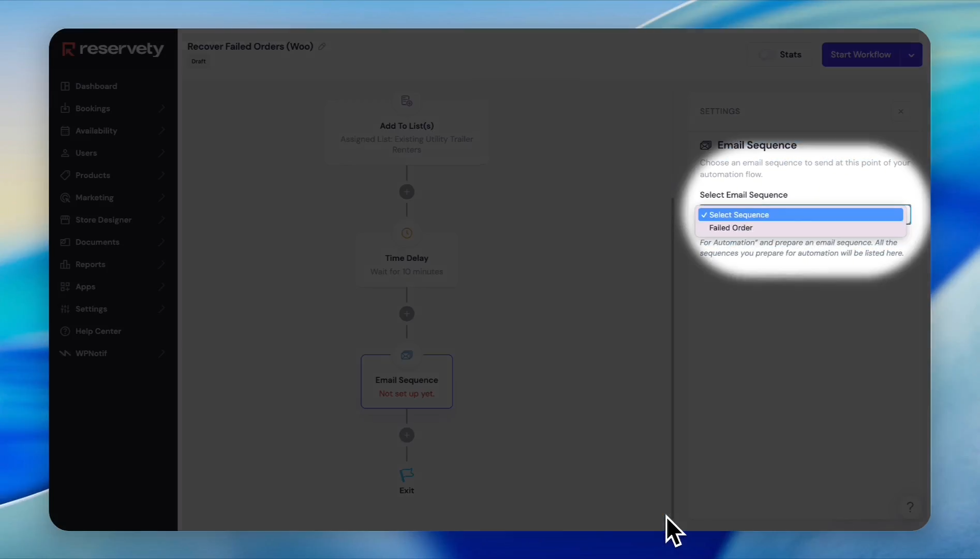Expand the Bookings submenu chevron

pyautogui.click(x=162, y=108)
